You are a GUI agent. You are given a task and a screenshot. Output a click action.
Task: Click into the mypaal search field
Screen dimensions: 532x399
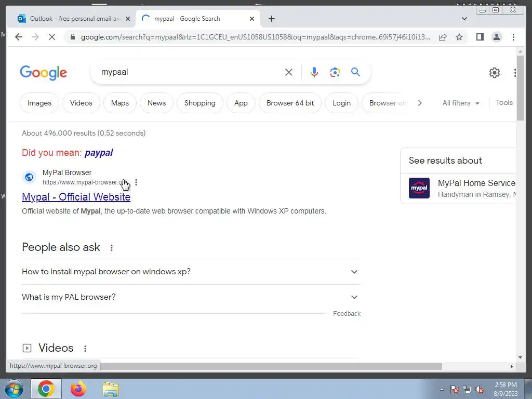pos(190,72)
